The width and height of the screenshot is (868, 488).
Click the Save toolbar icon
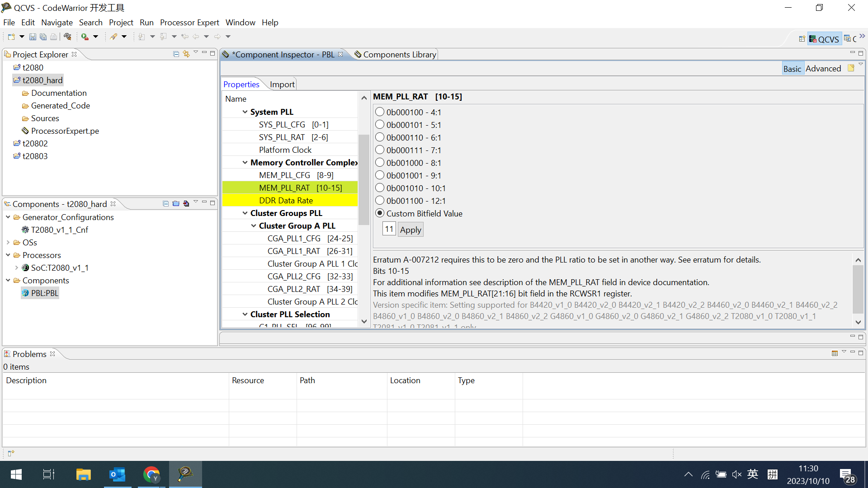(33, 37)
